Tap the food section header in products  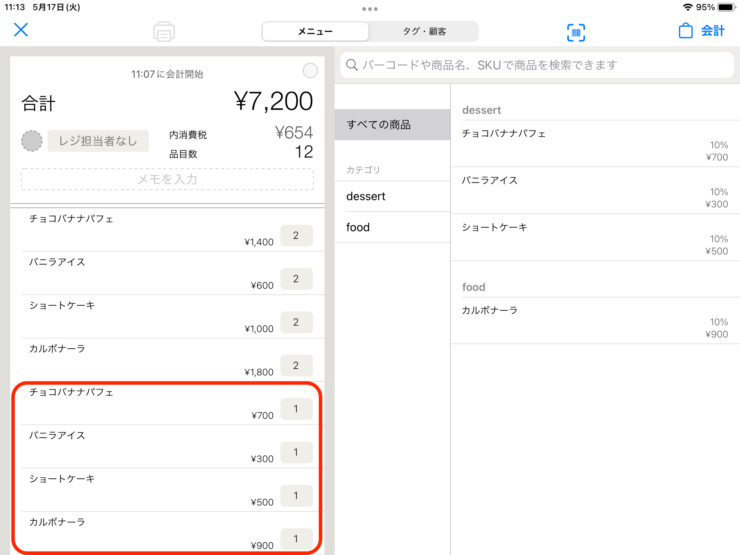[473, 287]
